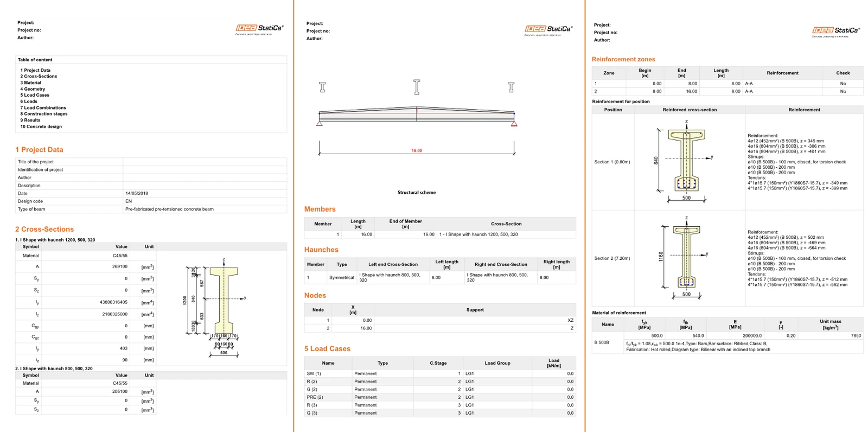The height and width of the screenshot is (432, 868).
Task: Click the '2 Cross-Sections' heading
Action: tap(44, 229)
